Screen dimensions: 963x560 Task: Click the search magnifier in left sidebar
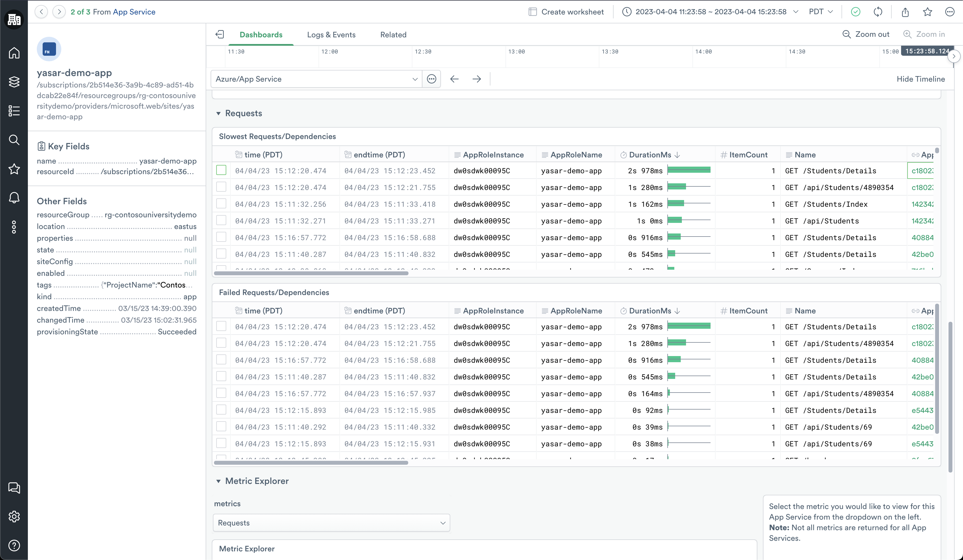(14, 140)
